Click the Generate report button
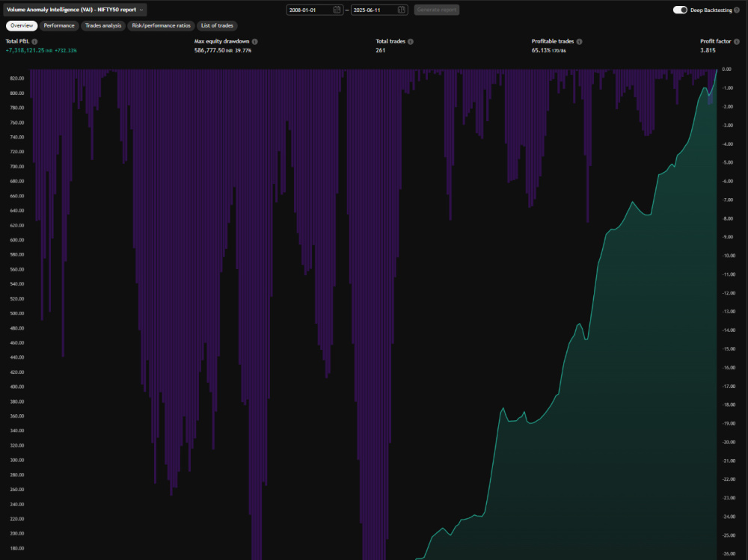Screen dimensions: 748x560 (437, 10)
